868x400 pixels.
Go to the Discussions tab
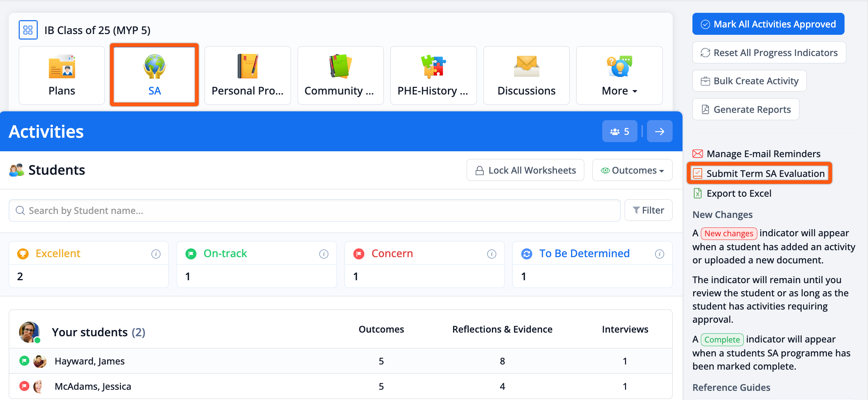pyautogui.click(x=526, y=75)
